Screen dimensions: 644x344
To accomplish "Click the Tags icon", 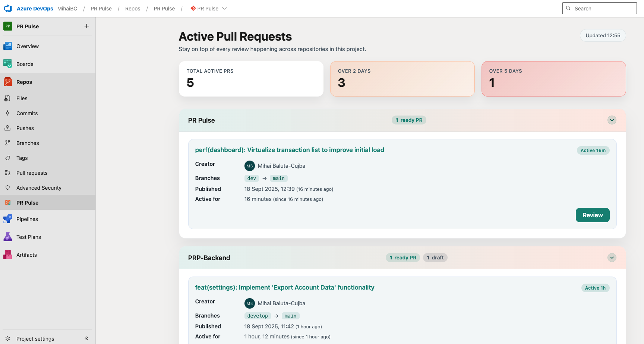I will (7, 158).
